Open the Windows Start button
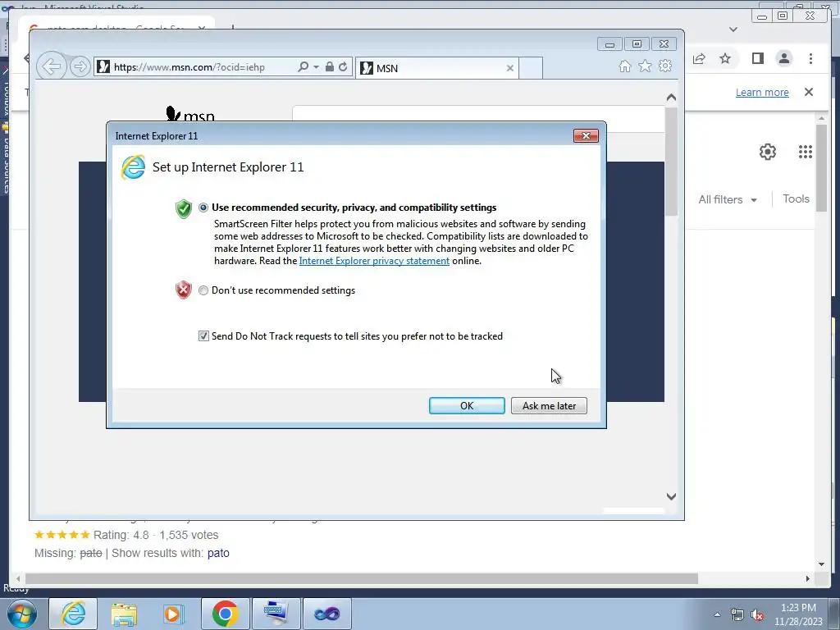840x630 pixels. pos(22,614)
